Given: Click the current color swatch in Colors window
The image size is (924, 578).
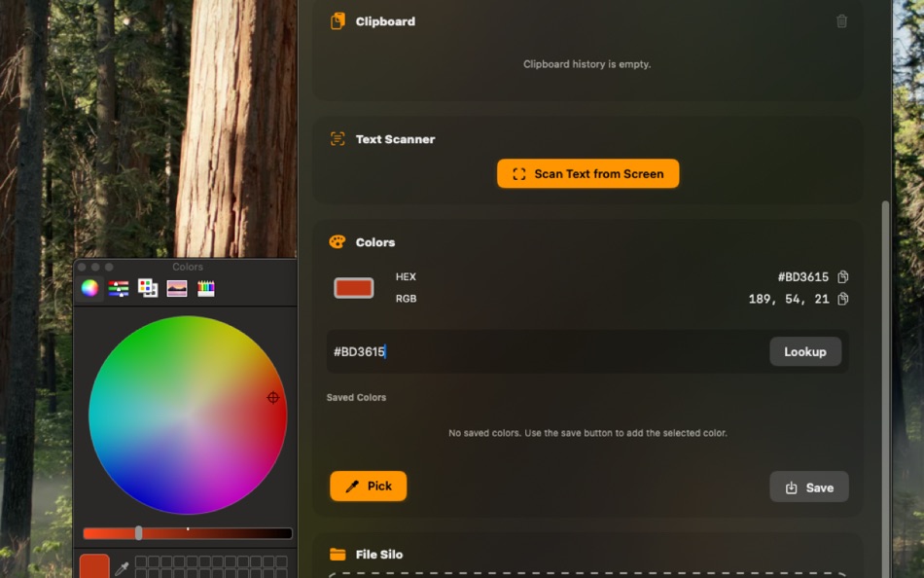Looking at the screenshot, I should point(94,566).
